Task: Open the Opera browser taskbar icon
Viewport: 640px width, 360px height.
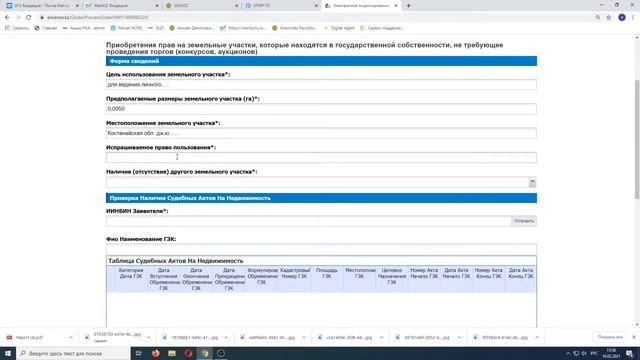Action: [x=188, y=353]
